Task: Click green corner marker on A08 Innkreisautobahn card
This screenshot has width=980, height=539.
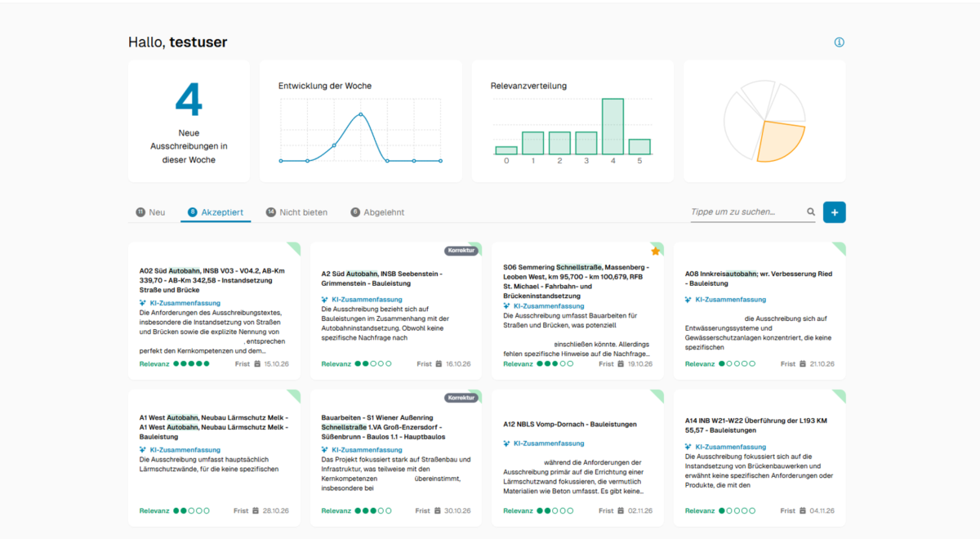Action: [x=840, y=247]
